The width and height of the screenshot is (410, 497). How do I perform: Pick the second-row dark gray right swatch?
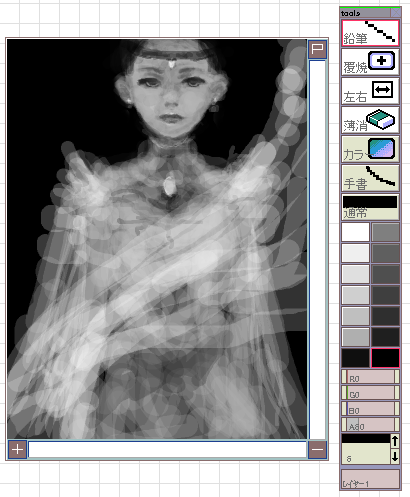pos(385,253)
